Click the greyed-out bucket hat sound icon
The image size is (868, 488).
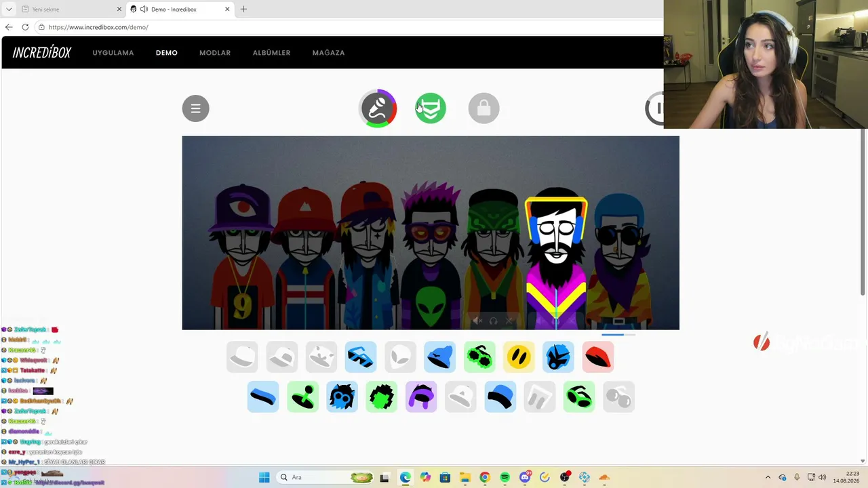460,396
